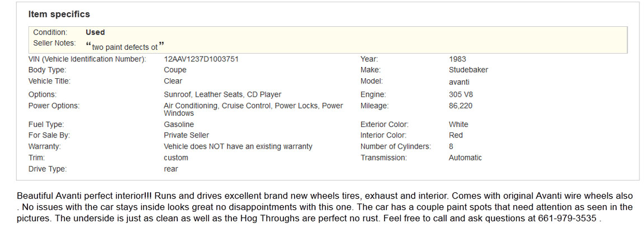
Task: Click the Red interior color value
Action: click(x=456, y=135)
